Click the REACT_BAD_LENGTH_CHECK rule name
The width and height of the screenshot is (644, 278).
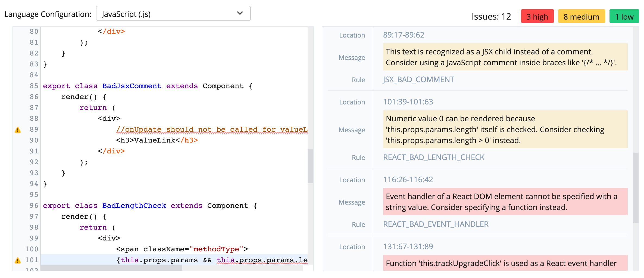pos(434,157)
